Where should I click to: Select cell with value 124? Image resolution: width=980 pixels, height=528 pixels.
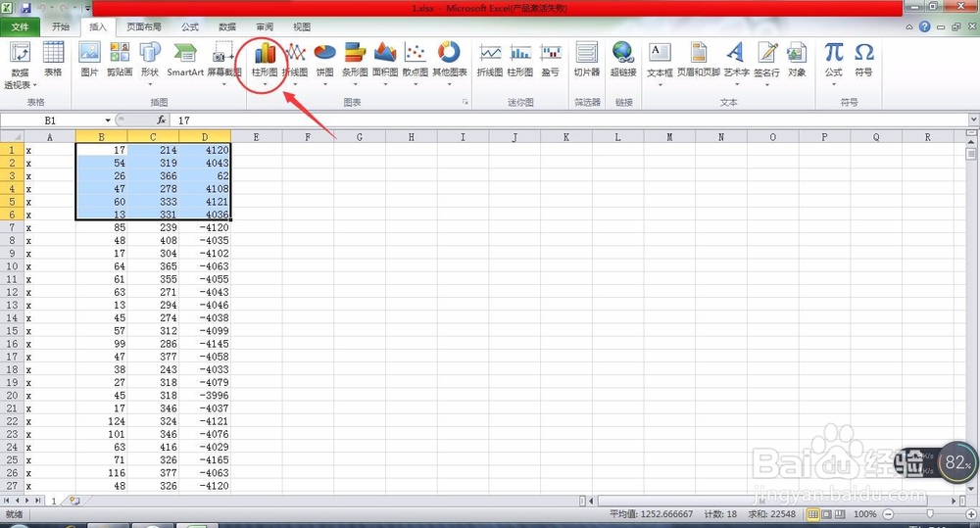click(101, 421)
